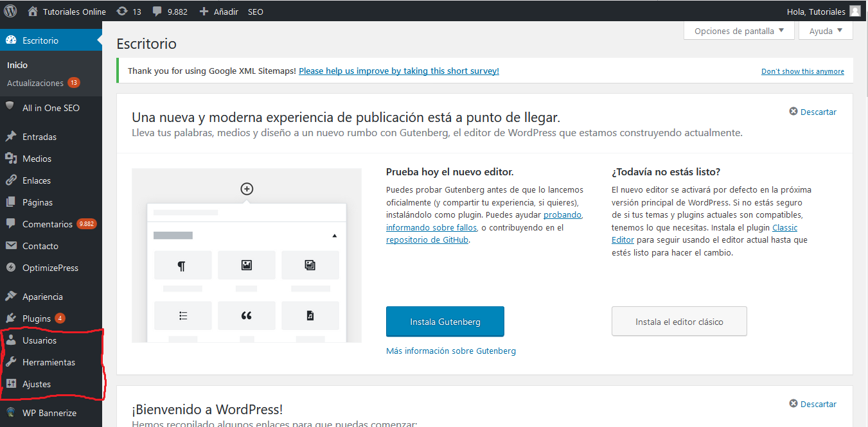Open the informando sobre fallos link
The image size is (868, 427).
(x=432, y=227)
